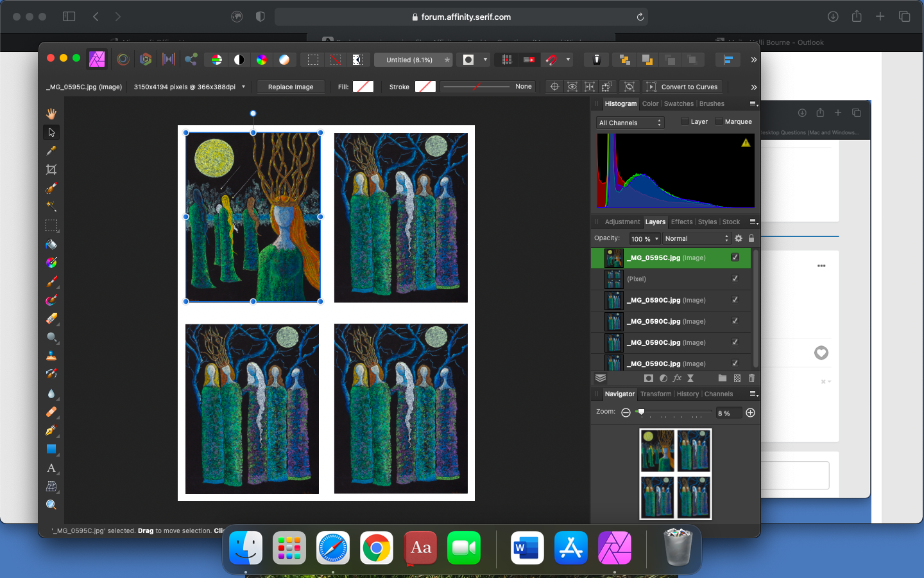The image size is (924, 578).
Task: Apply Auto Levels from the toolbar
Action: (x=217, y=60)
